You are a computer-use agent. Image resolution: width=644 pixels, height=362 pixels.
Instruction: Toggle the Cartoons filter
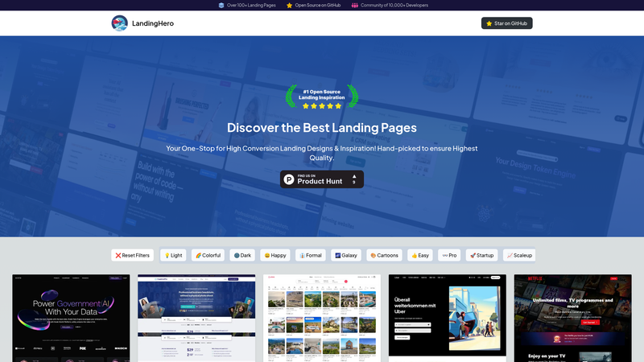(x=385, y=255)
